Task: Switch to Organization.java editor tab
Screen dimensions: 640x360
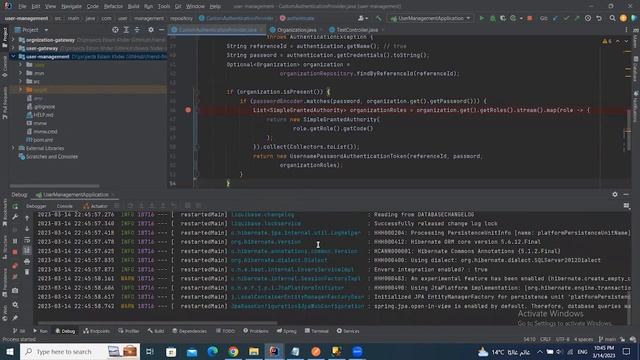Action: [296, 30]
